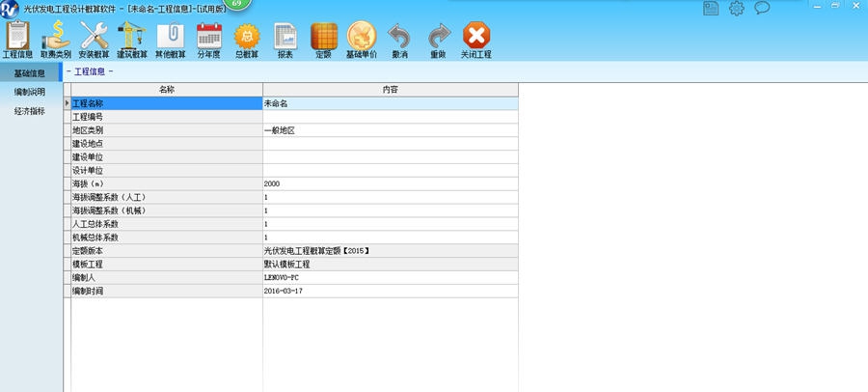868x392 pixels.
Task: Click the 重做 redo arrow
Action: coord(439,40)
